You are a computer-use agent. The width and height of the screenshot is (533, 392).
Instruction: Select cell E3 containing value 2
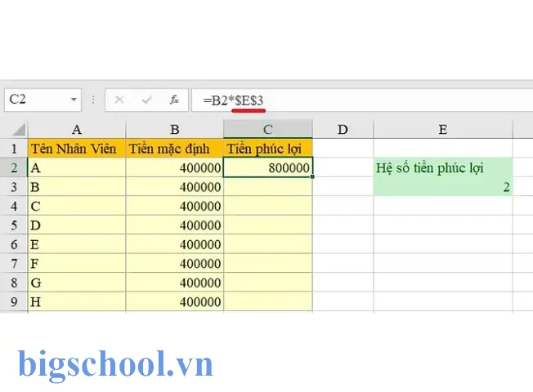coord(442,186)
